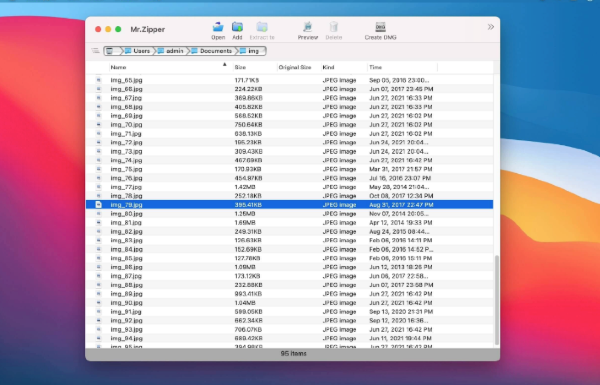Select file img_82.jpg

click(289, 232)
